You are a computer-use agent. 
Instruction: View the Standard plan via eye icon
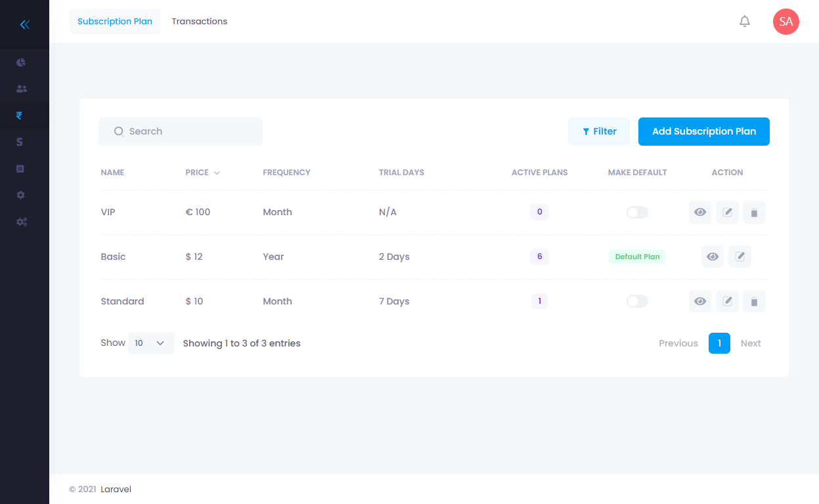[x=700, y=301]
